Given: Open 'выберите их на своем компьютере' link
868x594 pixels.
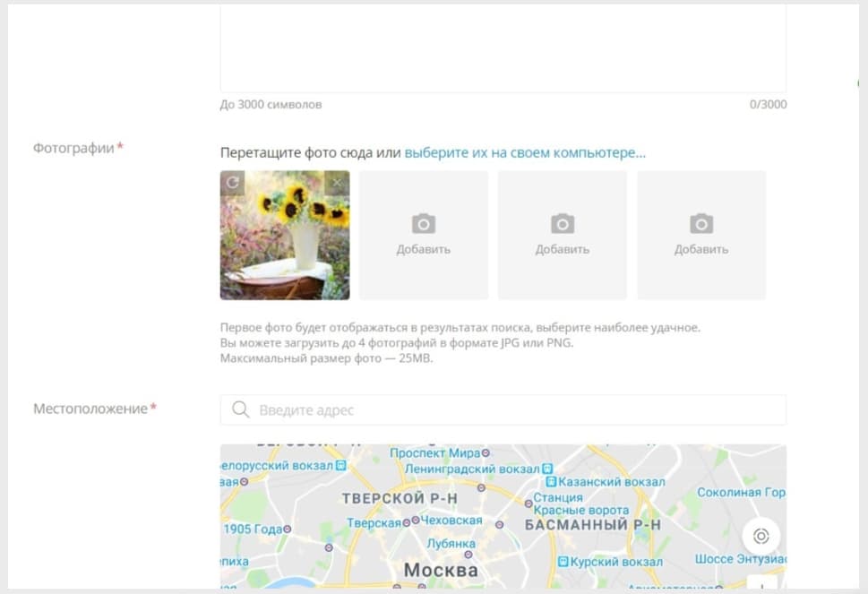Looking at the screenshot, I should click(x=525, y=153).
